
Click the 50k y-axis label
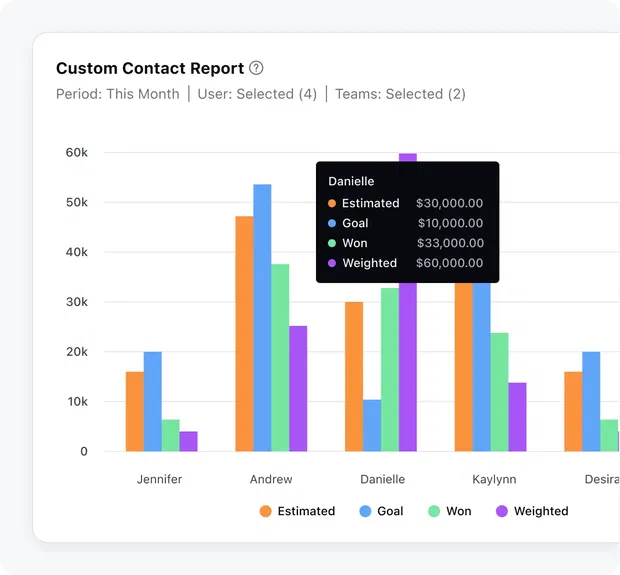(77, 202)
